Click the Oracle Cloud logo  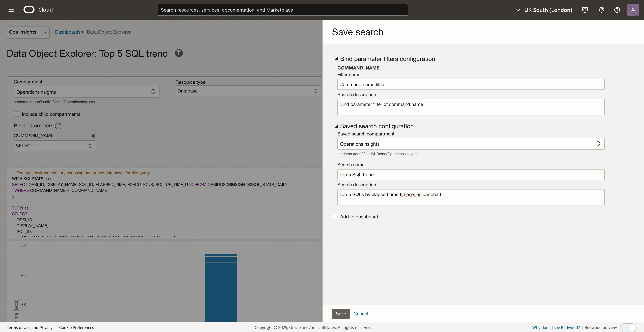point(29,10)
